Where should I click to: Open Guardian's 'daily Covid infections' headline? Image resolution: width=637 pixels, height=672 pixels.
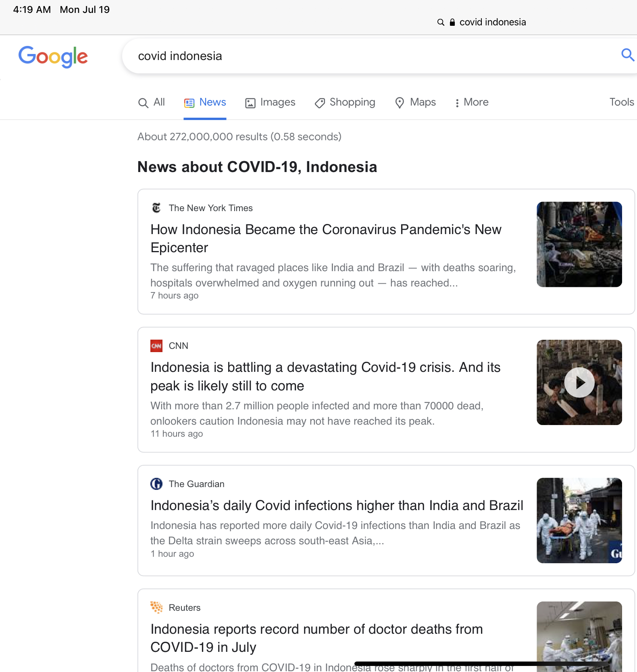tap(337, 505)
